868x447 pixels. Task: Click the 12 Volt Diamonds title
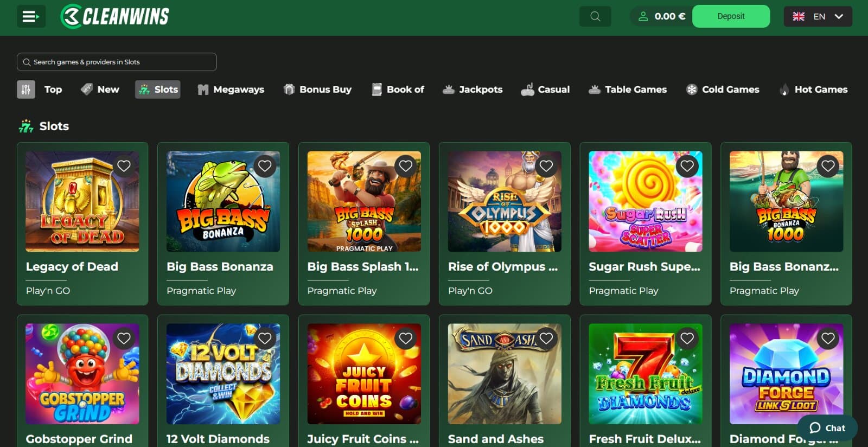pyautogui.click(x=218, y=439)
